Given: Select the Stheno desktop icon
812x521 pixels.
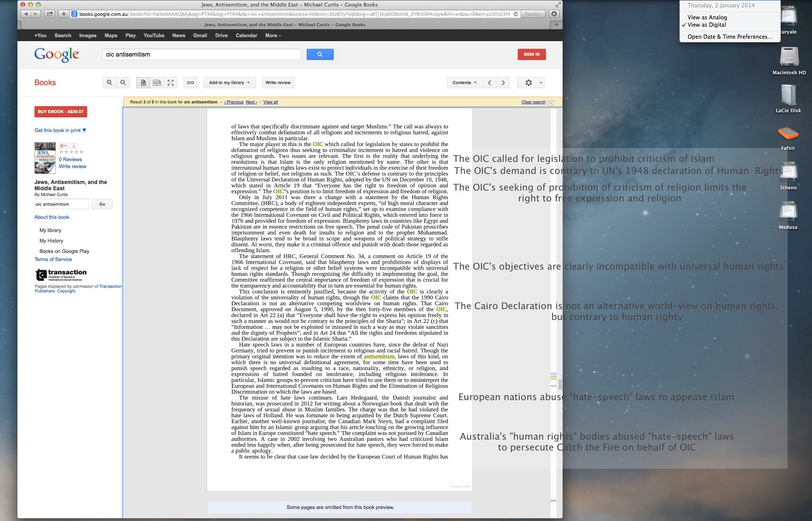Looking at the screenshot, I should tap(788, 176).
